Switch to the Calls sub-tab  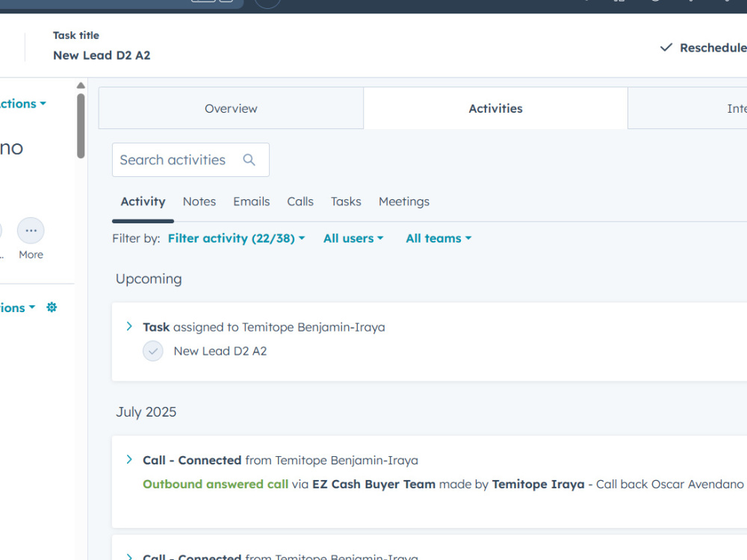[300, 202]
